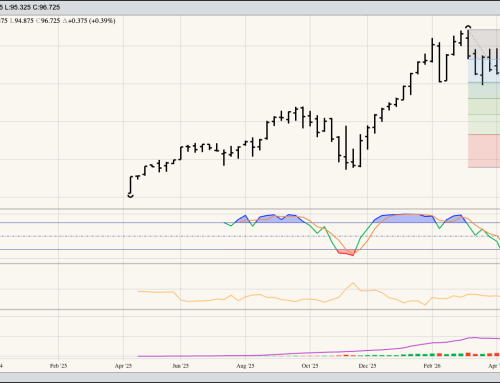Select the Jun '25 date axis label
Screen dimensions: 500x383
coord(181,366)
